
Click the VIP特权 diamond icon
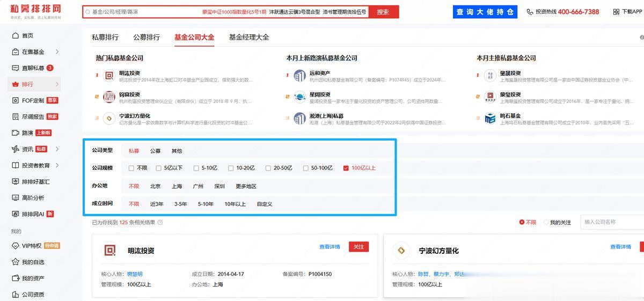click(x=15, y=246)
